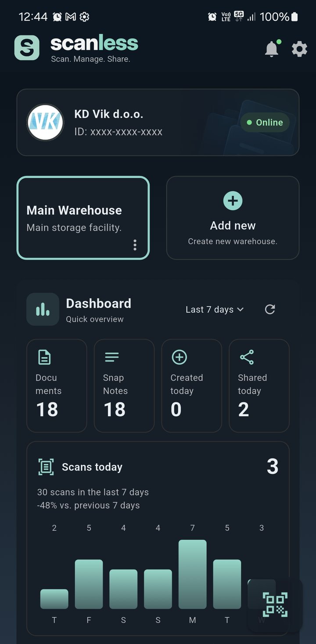This screenshot has width=316, height=644.
Task: Tap '-48% vs. previous 7 days' text
Action: coord(89,505)
